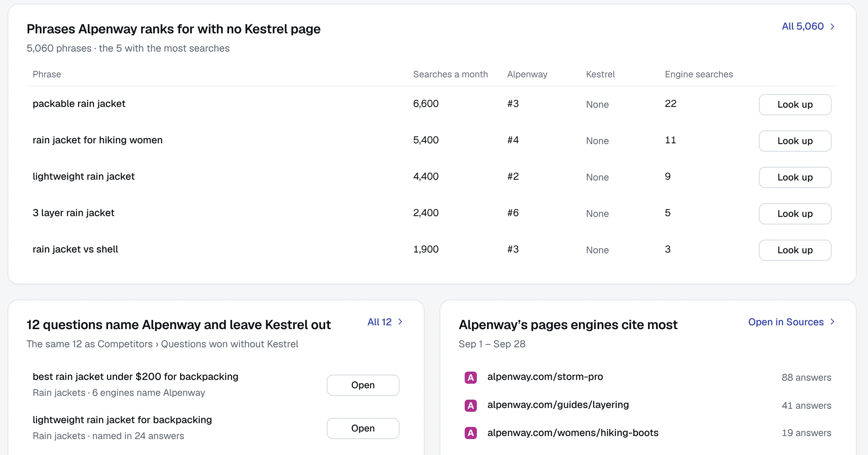
Task: Click the #2 Alpenway rank value
Action: point(513,177)
